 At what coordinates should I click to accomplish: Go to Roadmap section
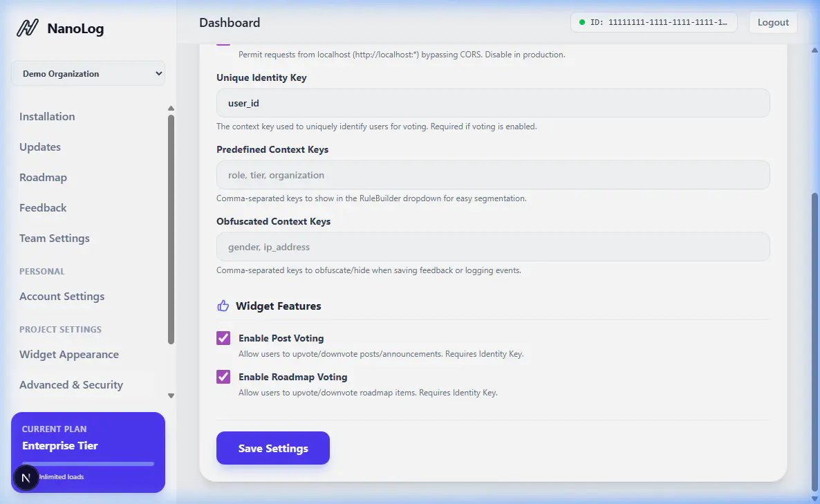(43, 178)
